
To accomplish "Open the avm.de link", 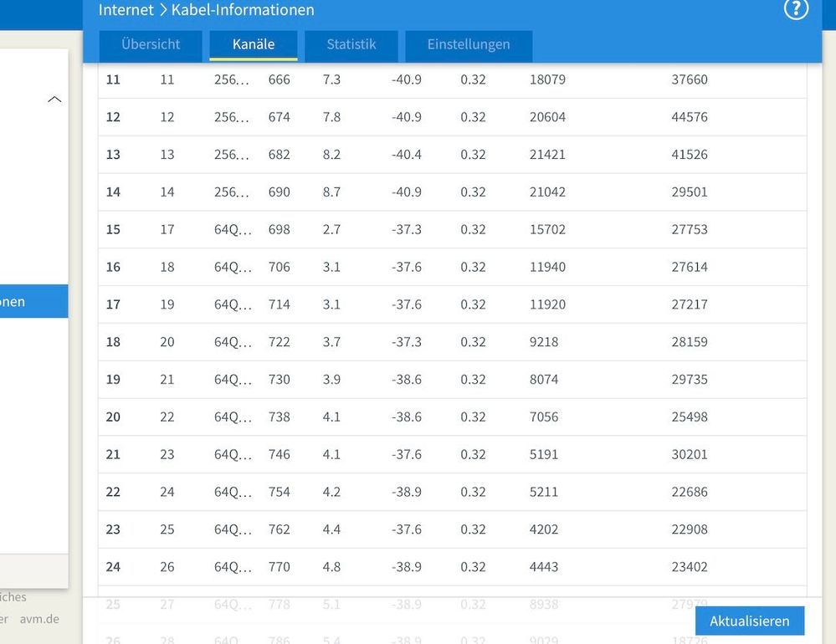I will [x=39, y=619].
